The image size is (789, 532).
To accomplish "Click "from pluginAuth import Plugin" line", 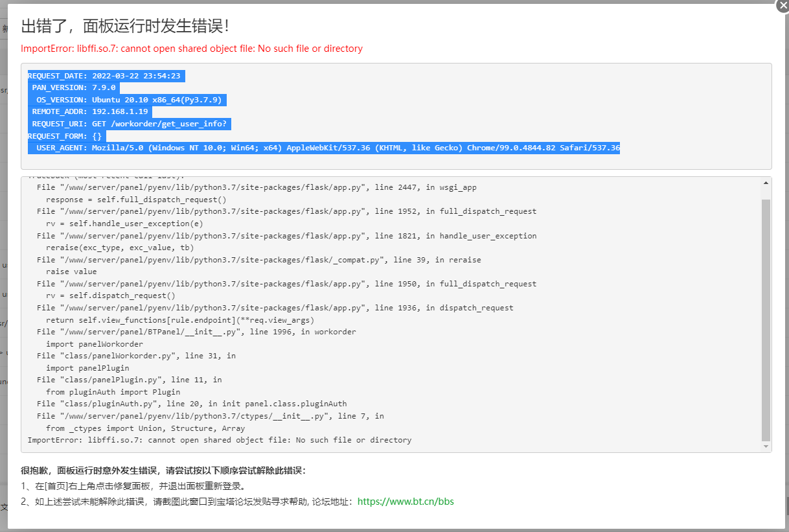I will pyautogui.click(x=113, y=392).
